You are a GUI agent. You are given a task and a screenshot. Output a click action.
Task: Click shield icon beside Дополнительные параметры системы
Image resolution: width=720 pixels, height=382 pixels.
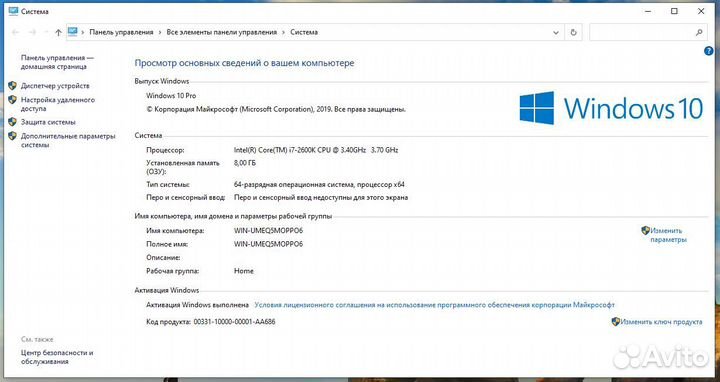coord(12,136)
